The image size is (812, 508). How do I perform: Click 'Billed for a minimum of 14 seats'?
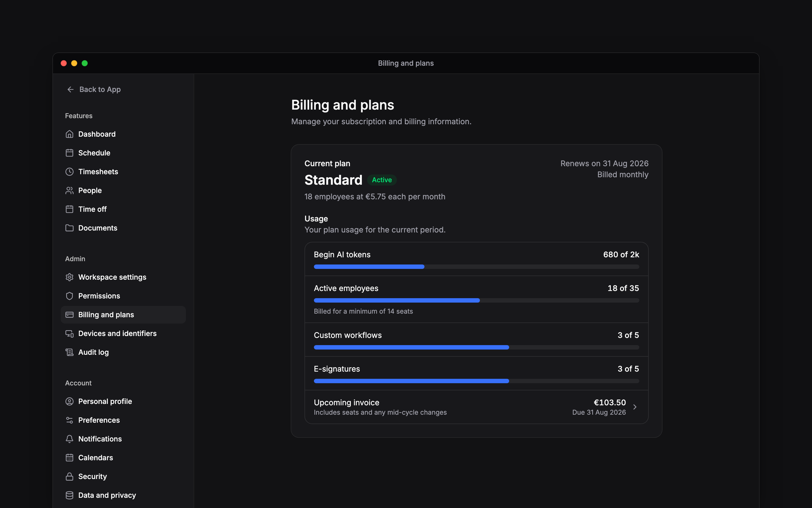(x=364, y=311)
